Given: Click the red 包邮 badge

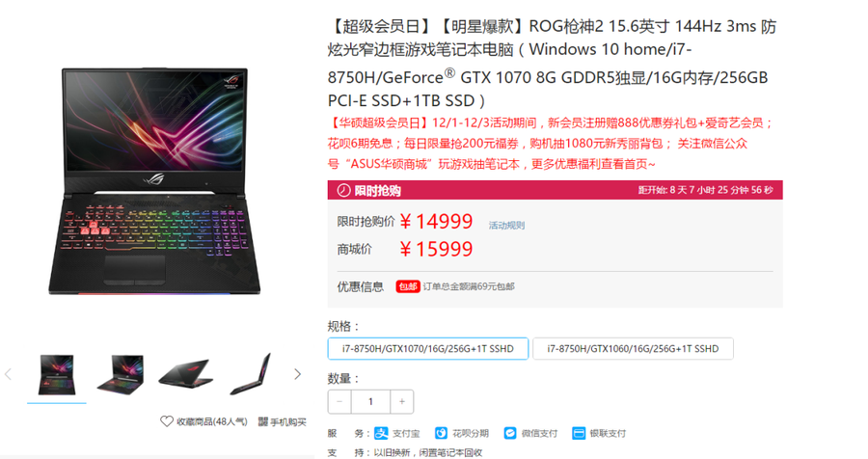Looking at the screenshot, I should pos(407,286).
